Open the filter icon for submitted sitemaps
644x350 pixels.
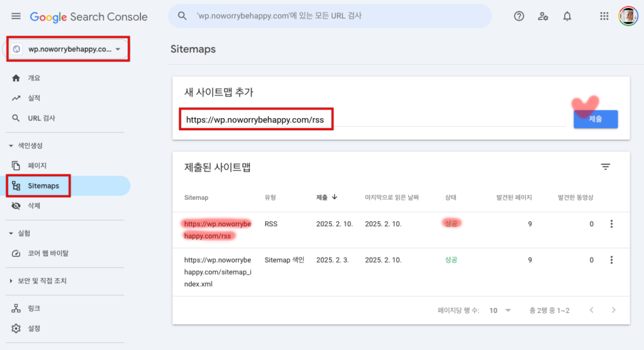(606, 167)
